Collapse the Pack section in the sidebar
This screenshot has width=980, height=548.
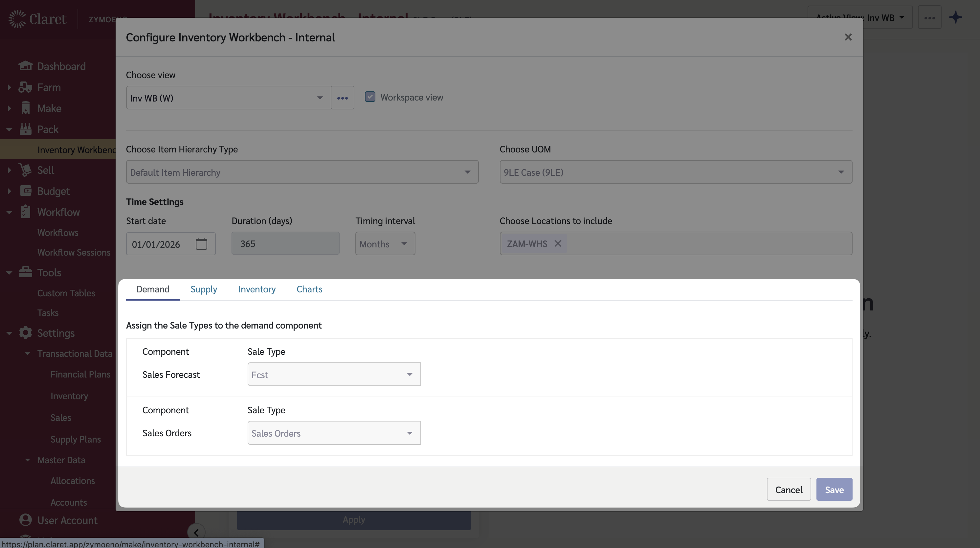pos(9,129)
